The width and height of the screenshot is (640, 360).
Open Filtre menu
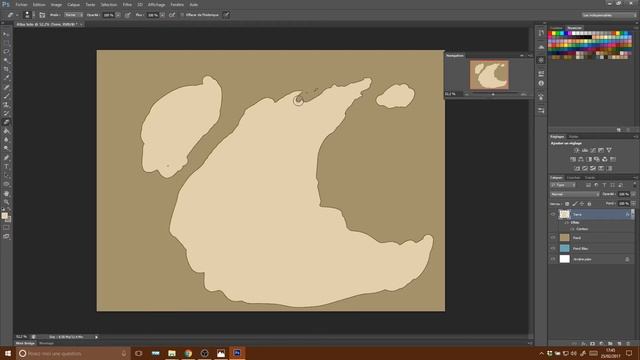(x=127, y=4)
